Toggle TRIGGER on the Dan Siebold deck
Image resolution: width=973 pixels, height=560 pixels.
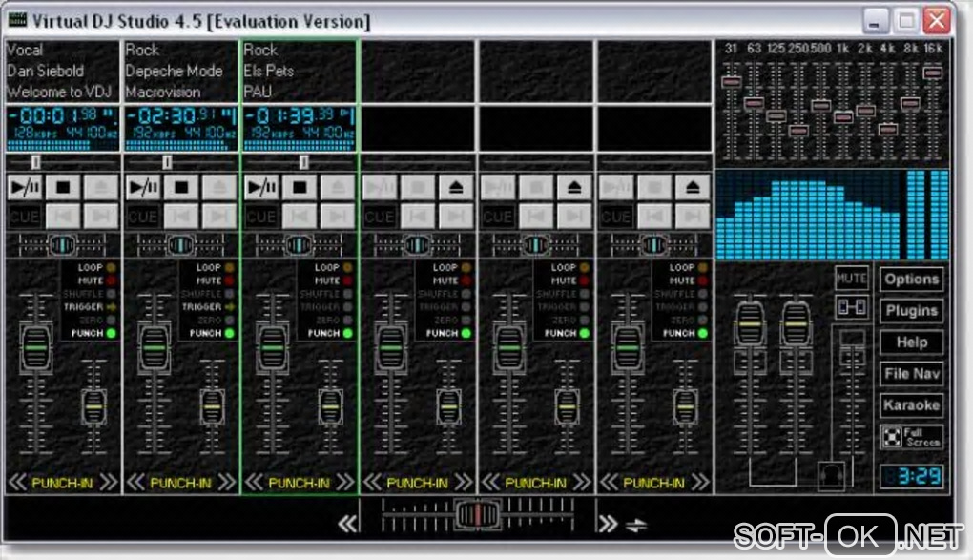click(x=111, y=306)
